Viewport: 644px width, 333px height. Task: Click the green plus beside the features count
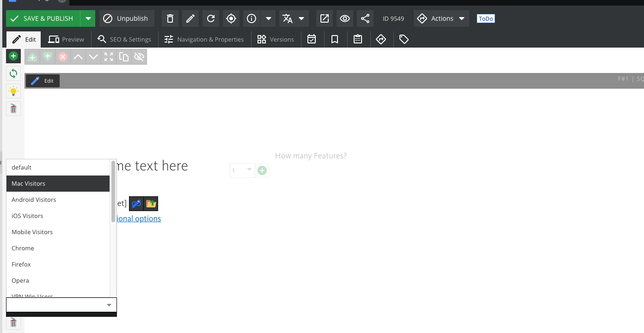click(x=262, y=170)
